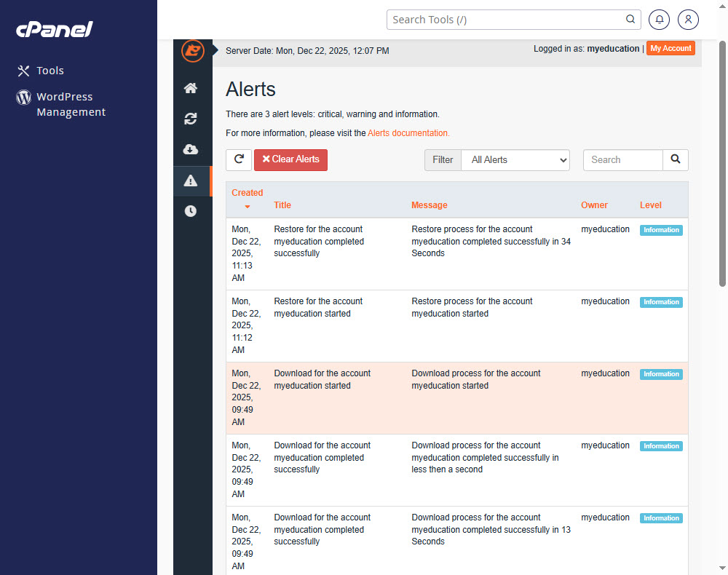Click the refresh alerts button
This screenshot has height=575, width=728.
[x=239, y=159]
